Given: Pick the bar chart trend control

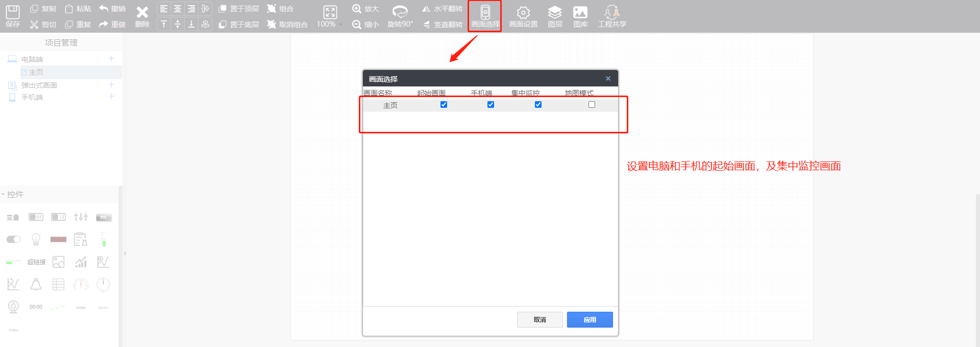Looking at the screenshot, I should click(81, 262).
